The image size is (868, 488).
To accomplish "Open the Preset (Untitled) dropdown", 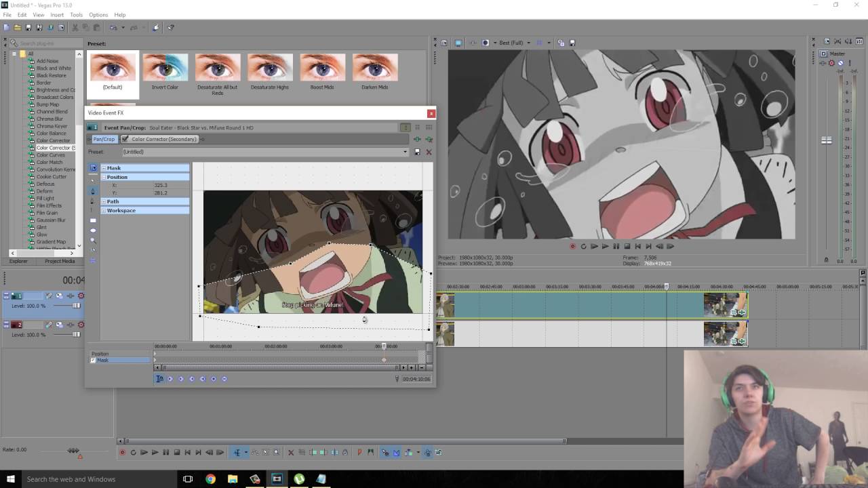I will 405,152.
